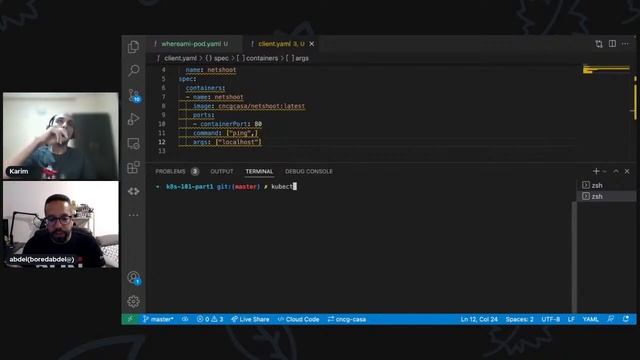Screen dimensions: 640x360
Task: Click the eye watch icon in status bar
Action: (x=185, y=319)
